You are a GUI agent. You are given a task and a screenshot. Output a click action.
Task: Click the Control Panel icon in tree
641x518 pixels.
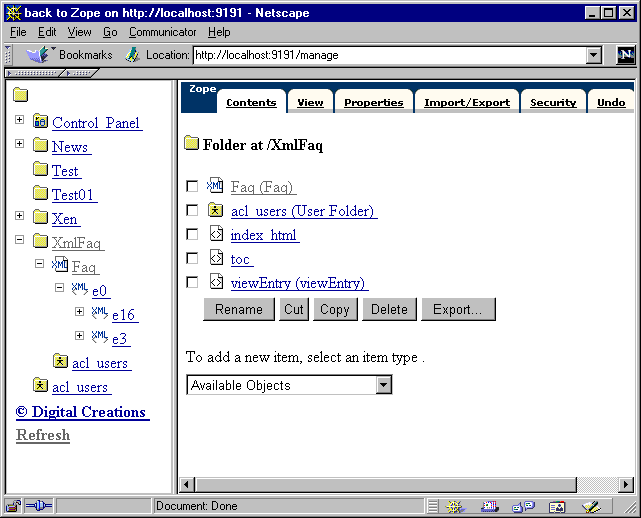point(40,121)
